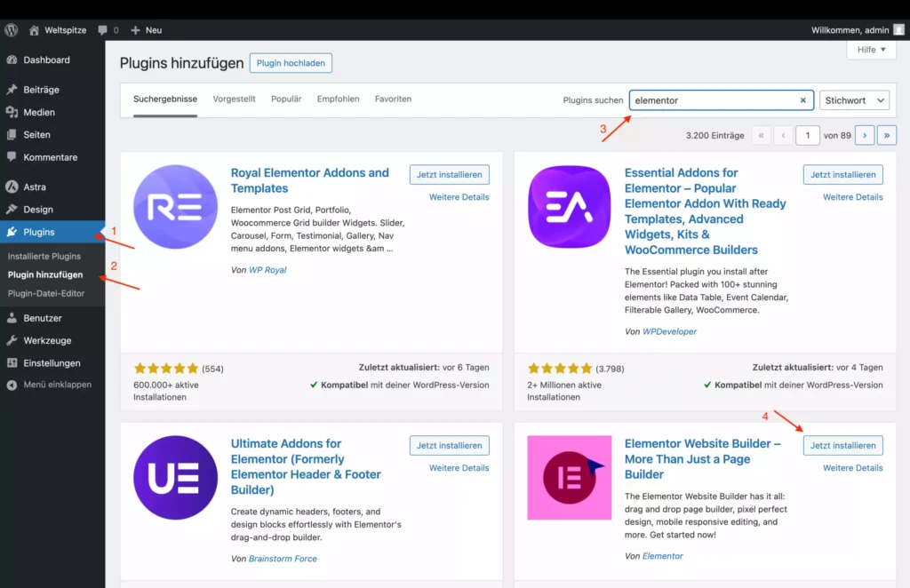Click Essential Addons EA logo
Screen dimensions: 910x588
coord(570,207)
